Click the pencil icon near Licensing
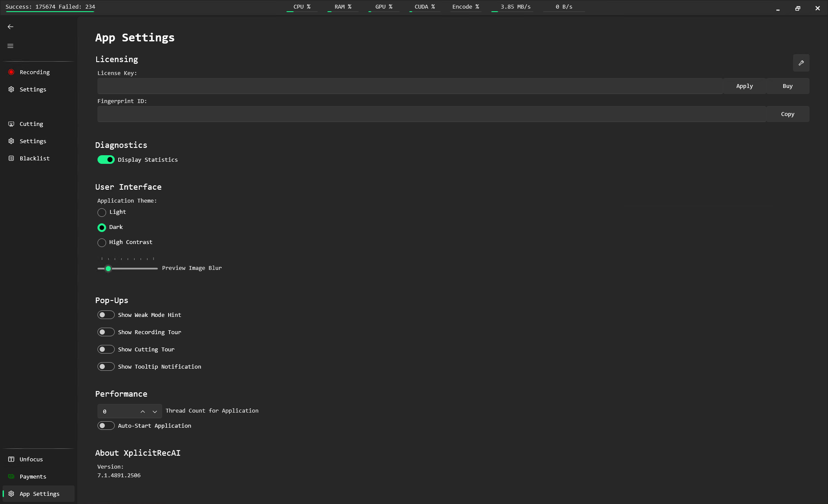Image resolution: width=828 pixels, height=504 pixels. tap(801, 63)
